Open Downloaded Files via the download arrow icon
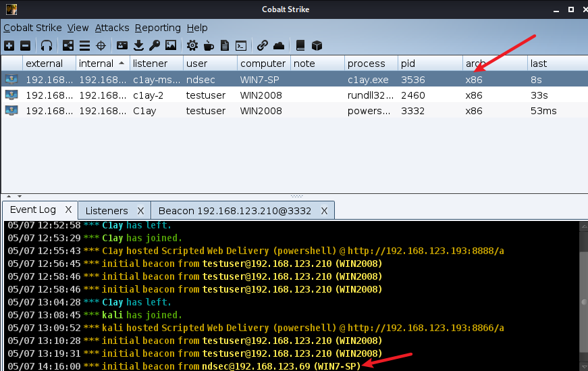 pyautogui.click(x=139, y=46)
